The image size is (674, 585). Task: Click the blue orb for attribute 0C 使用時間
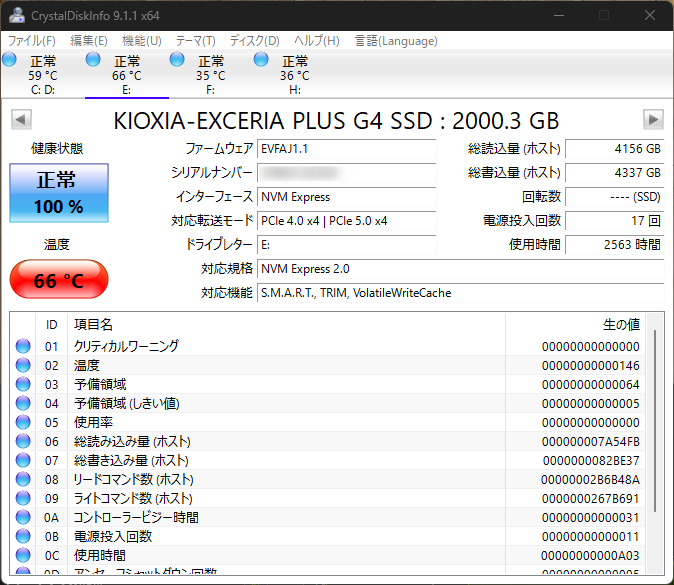pos(23,555)
